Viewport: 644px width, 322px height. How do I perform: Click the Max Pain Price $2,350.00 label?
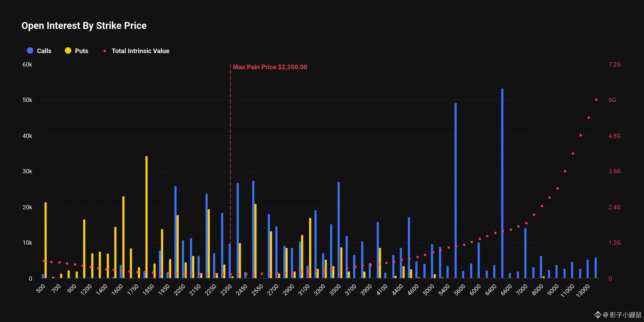[x=270, y=67]
